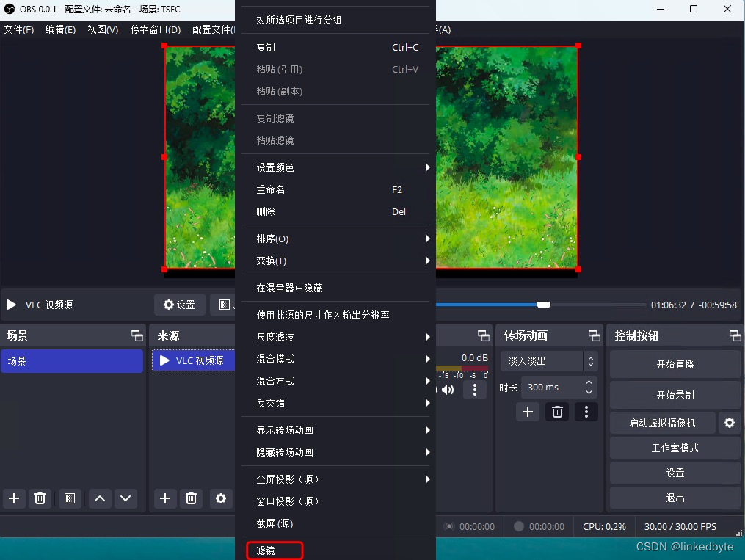Open the 停靠窗口(D) menu
This screenshot has width=745, height=560.
156,29
